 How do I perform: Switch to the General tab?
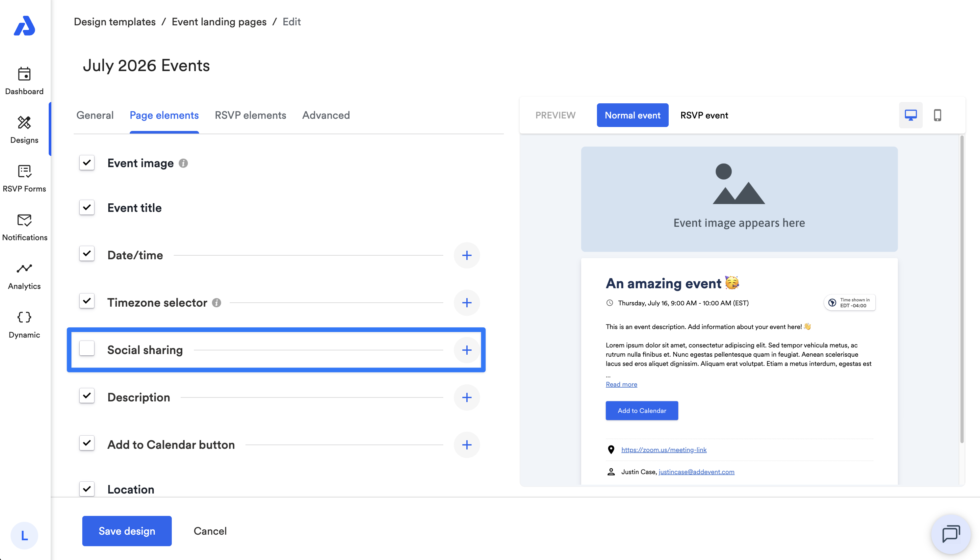(95, 115)
